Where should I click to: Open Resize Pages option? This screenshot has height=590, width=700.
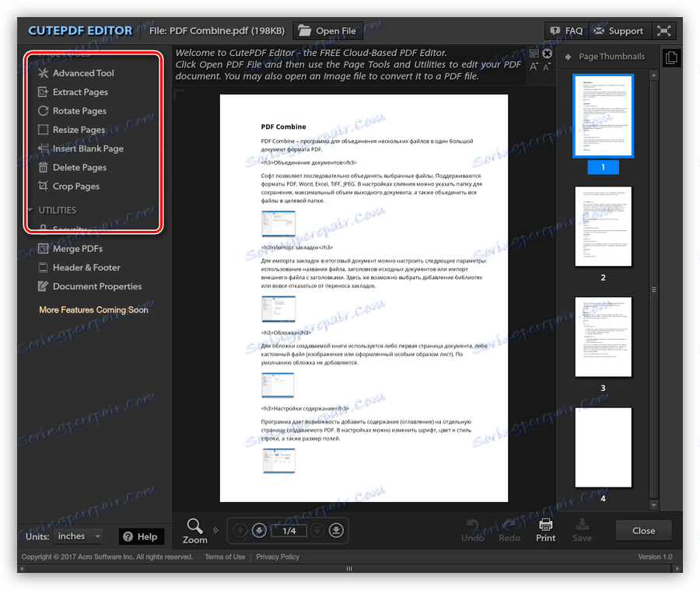[72, 129]
